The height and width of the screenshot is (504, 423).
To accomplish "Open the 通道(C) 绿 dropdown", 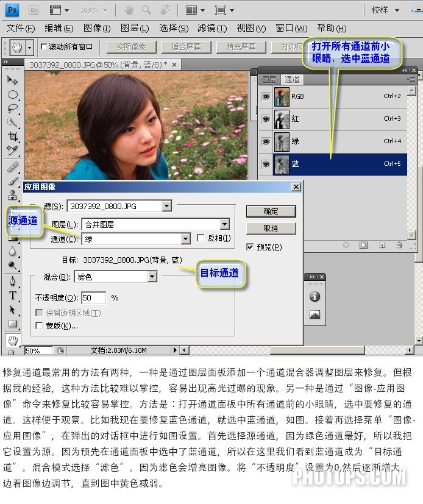I will tap(185, 238).
